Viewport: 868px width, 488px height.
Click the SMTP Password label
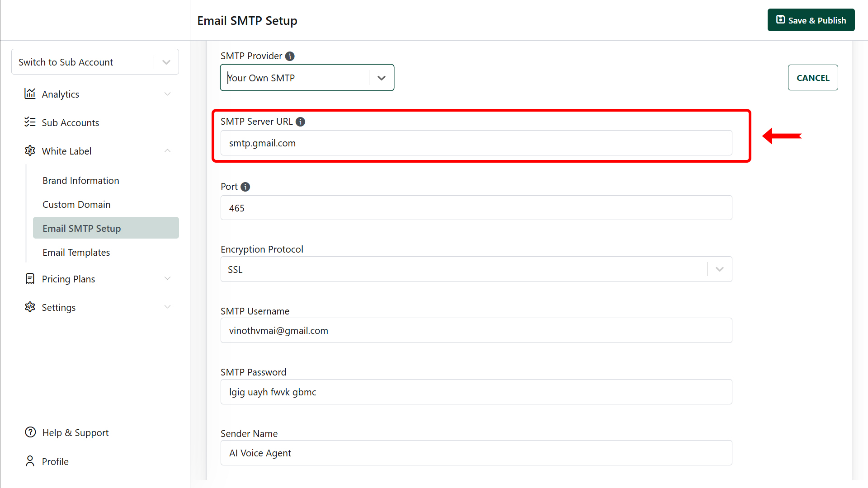[x=254, y=372]
